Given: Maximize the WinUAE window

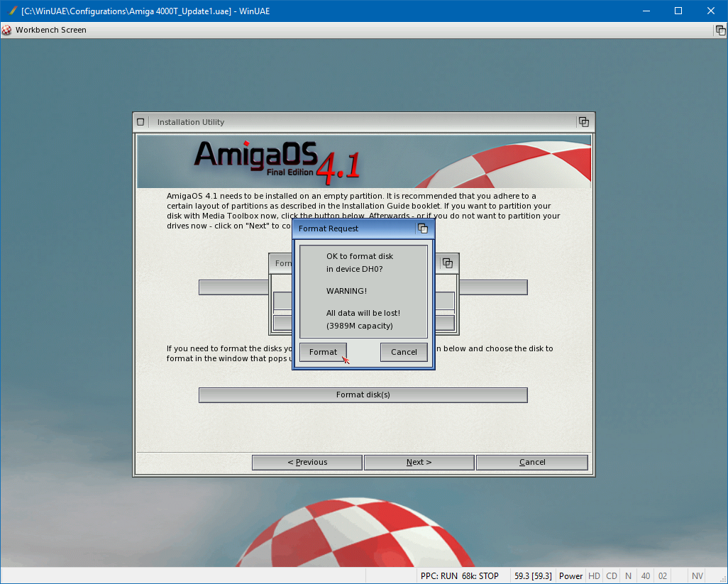Looking at the screenshot, I should 678,11.
